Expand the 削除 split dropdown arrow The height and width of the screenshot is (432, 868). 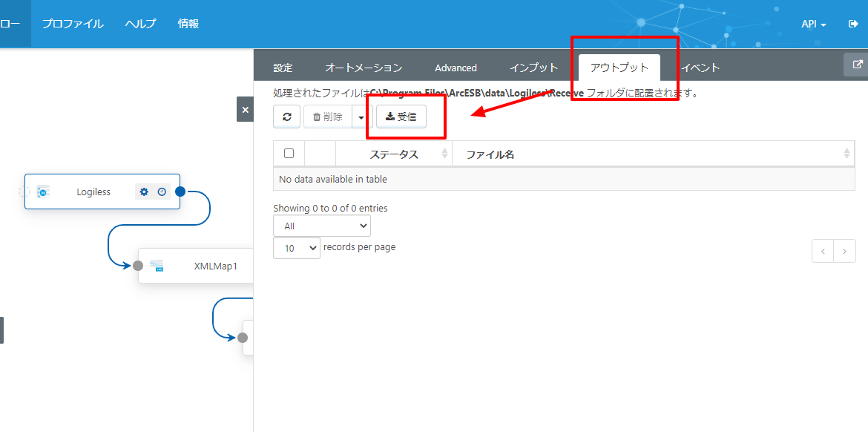click(362, 117)
